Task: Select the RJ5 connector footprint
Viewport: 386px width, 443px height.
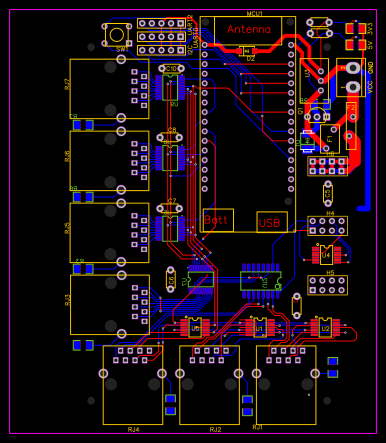Action: [x=109, y=233]
